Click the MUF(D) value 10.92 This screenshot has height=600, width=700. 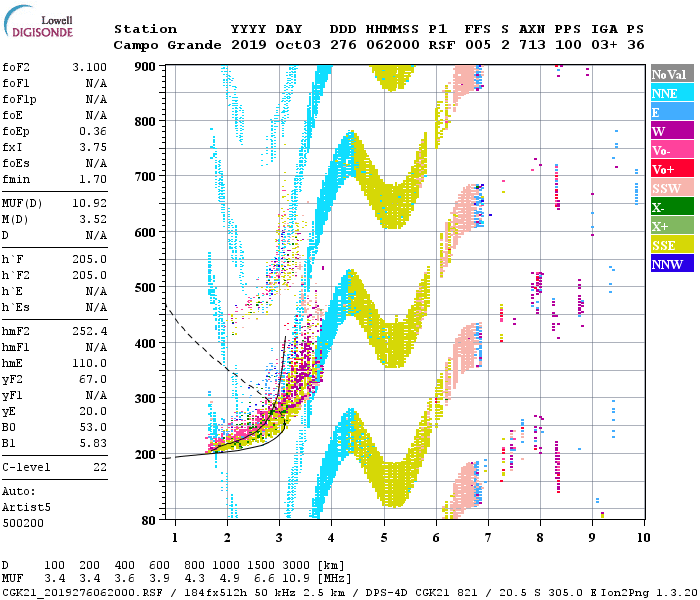tap(89, 204)
